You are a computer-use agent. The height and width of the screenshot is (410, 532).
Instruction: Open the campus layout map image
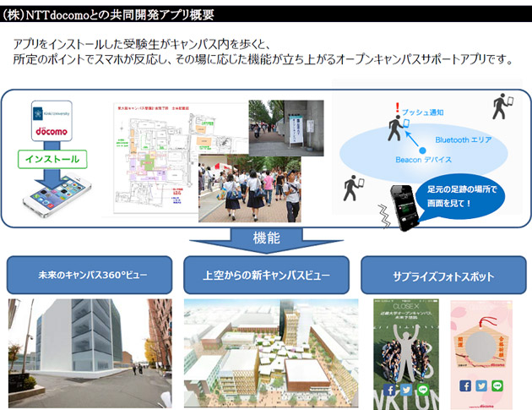pos(155,158)
